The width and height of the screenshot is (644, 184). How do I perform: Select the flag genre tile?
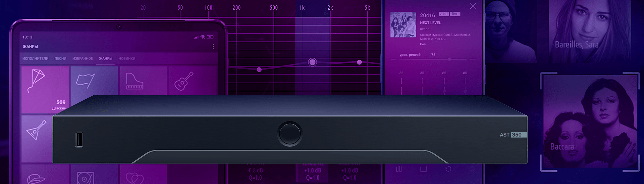(x=94, y=81)
